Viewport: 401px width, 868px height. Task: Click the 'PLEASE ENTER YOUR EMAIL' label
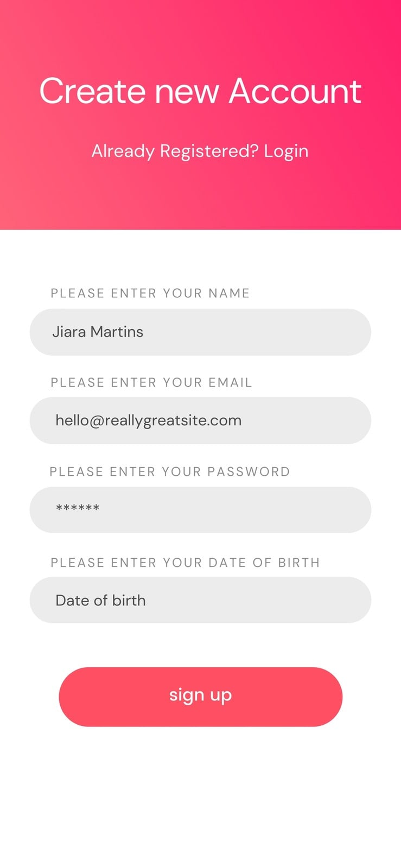coord(151,382)
